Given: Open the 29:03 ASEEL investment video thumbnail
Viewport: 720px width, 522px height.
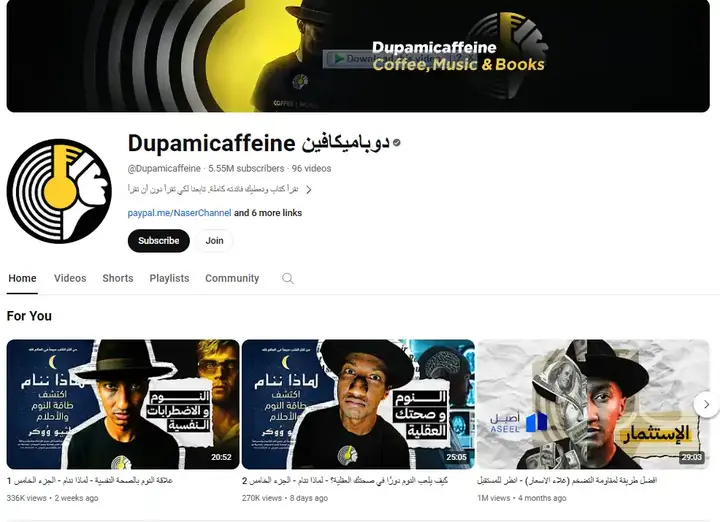Looking at the screenshot, I should [x=593, y=404].
